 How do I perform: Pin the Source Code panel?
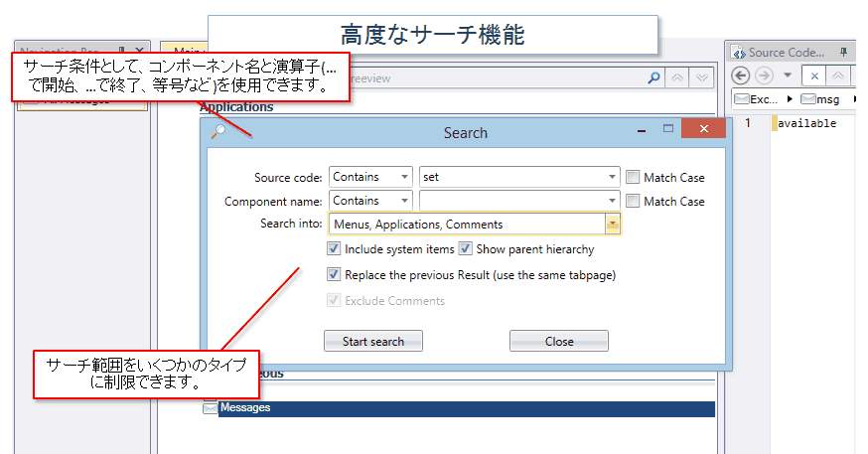tap(843, 52)
